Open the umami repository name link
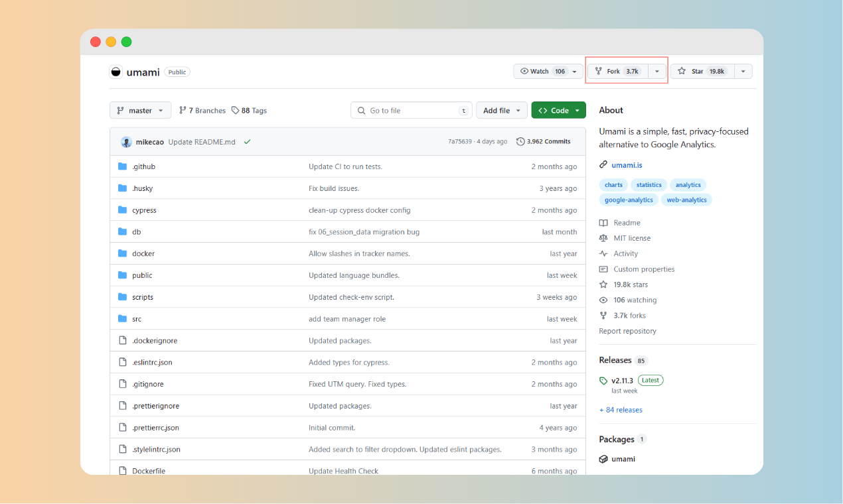The image size is (843, 504). 143,72
